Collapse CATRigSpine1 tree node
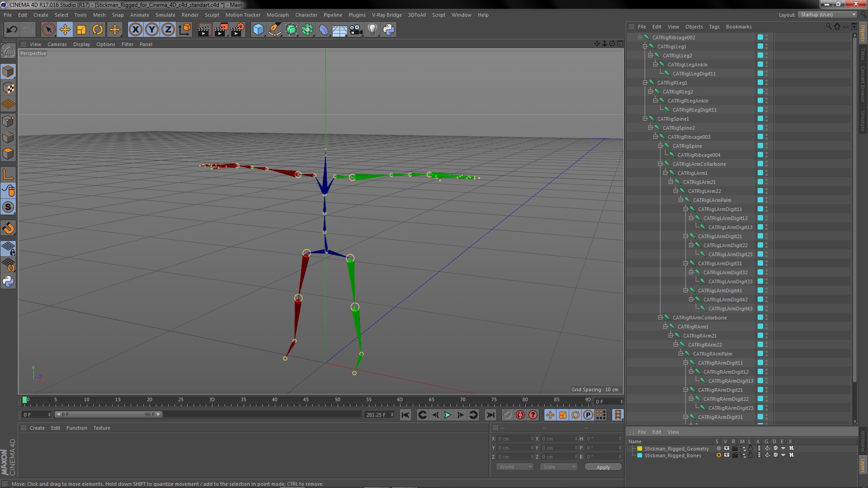The image size is (868, 488). pyautogui.click(x=645, y=118)
